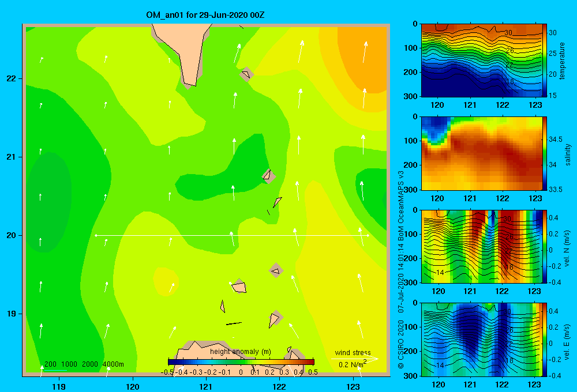This screenshot has width=577, height=392.
Task: Click the bathymetry legend '200 1000 2000 4000m'
Action: (84, 364)
